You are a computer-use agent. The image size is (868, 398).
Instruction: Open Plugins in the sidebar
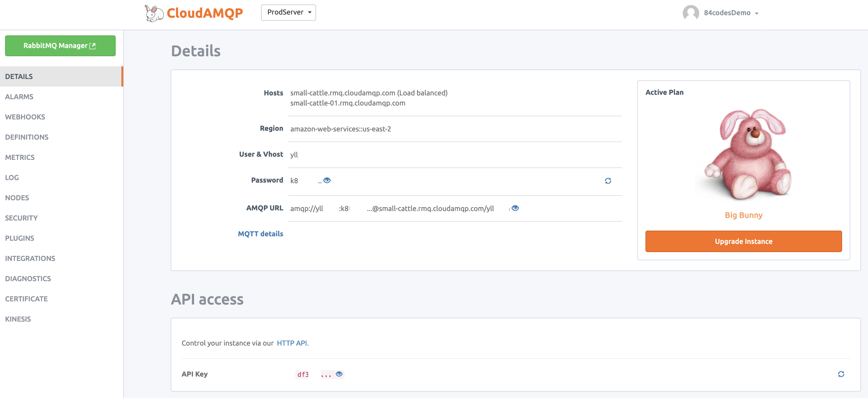click(20, 238)
